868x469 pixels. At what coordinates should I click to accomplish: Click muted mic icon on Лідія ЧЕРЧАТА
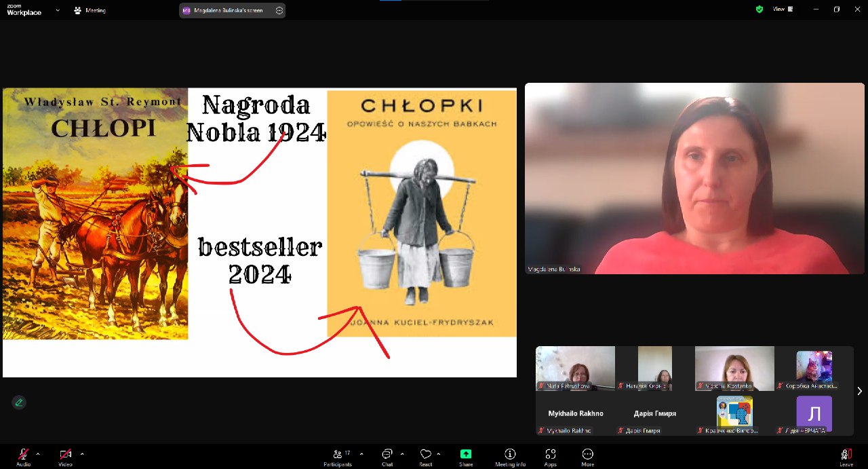pos(779,431)
